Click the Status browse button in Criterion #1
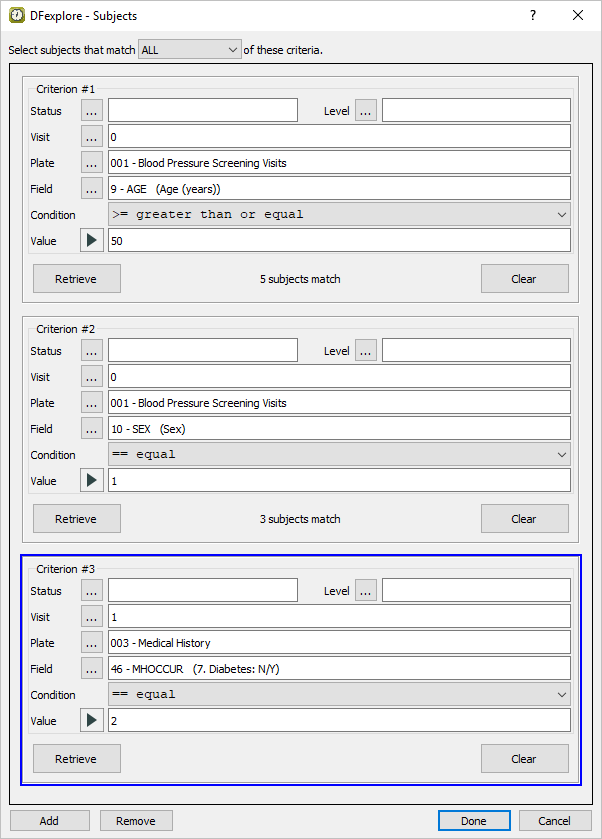The width and height of the screenshot is (602, 839). coord(92,111)
